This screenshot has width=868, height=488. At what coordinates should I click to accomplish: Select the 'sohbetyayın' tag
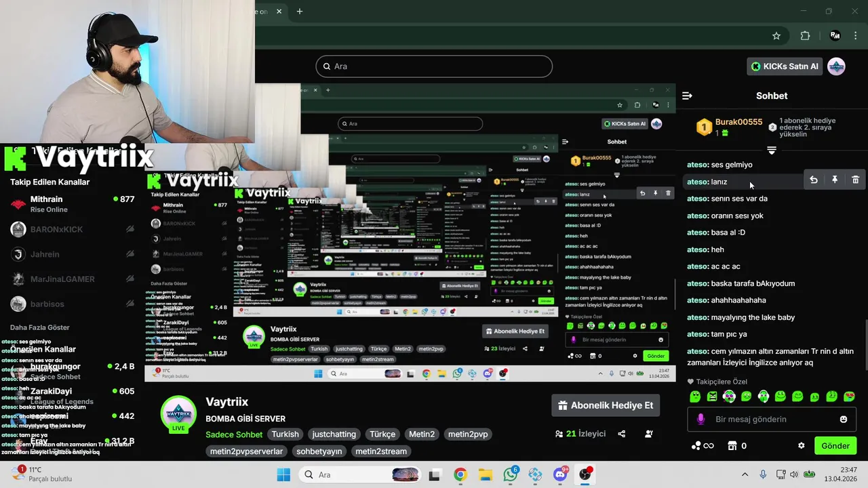click(x=319, y=451)
